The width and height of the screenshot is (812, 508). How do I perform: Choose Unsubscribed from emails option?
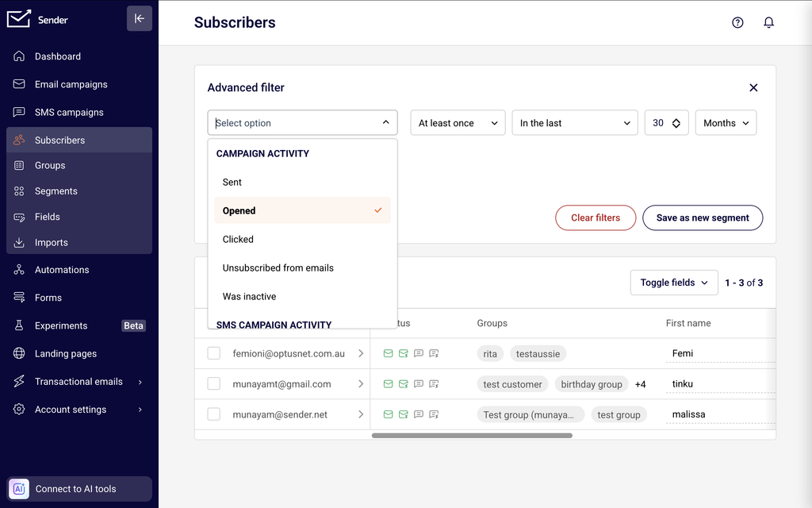pyautogui.click(x=302, y=267)
